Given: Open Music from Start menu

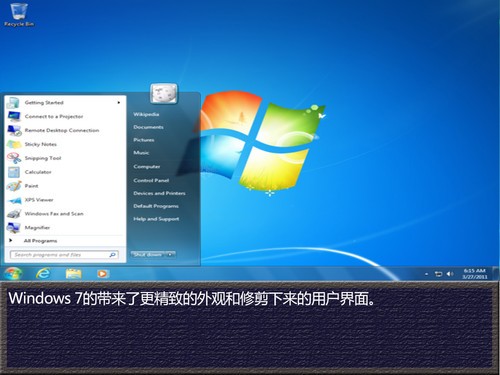Looking at the screenshot, I should coord(141,153).
